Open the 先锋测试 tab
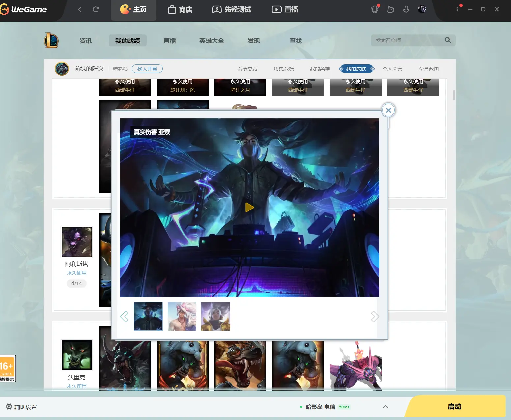 [231, 10]
